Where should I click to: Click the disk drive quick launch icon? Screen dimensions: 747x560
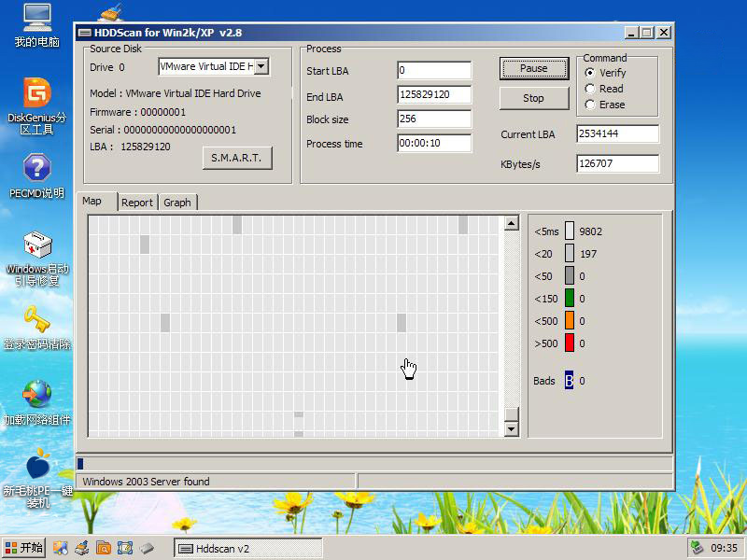(147, 548)
